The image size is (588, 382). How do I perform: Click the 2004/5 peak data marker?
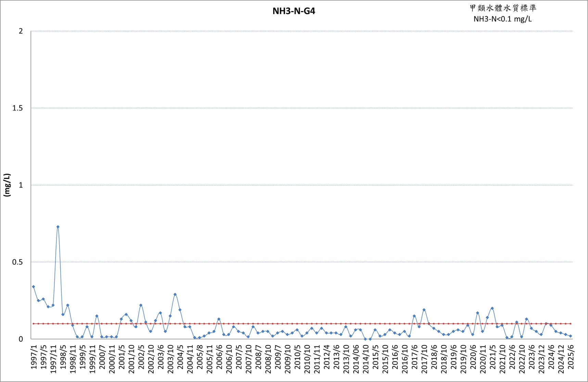pyautogui.click(x=175, y=294)
